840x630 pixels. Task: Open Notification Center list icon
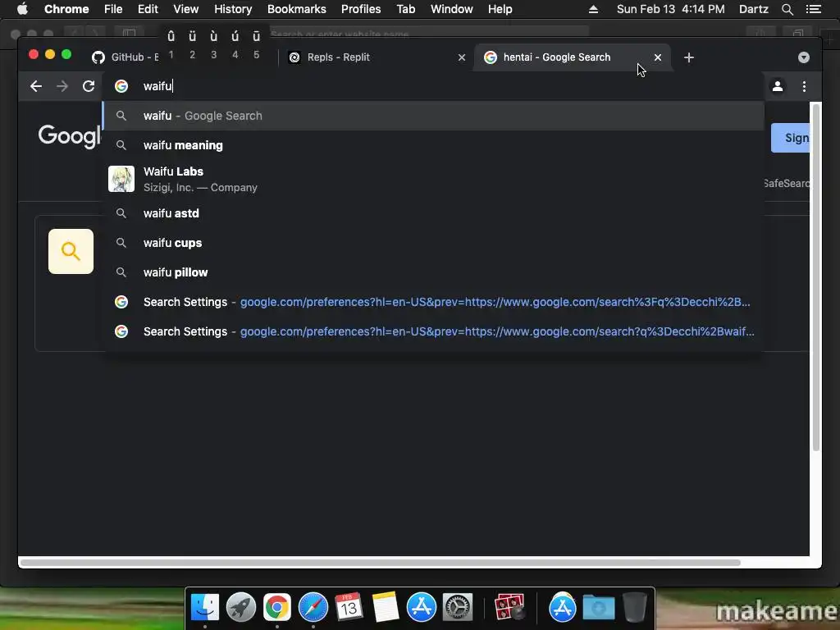(x=814, y=9)
